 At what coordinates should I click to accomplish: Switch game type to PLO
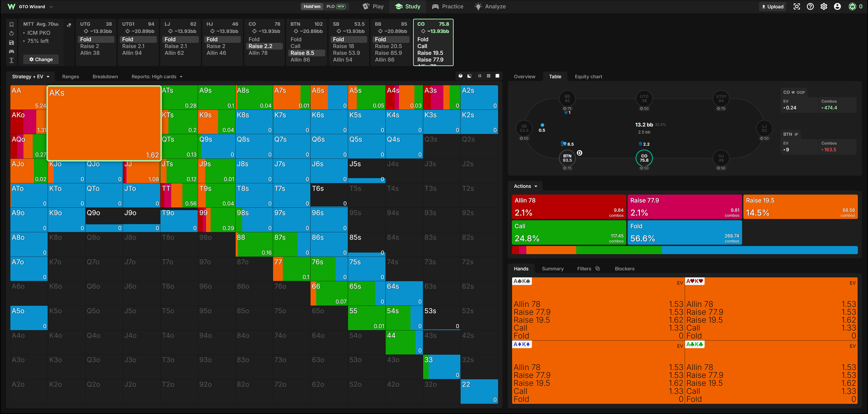point(336,6)
